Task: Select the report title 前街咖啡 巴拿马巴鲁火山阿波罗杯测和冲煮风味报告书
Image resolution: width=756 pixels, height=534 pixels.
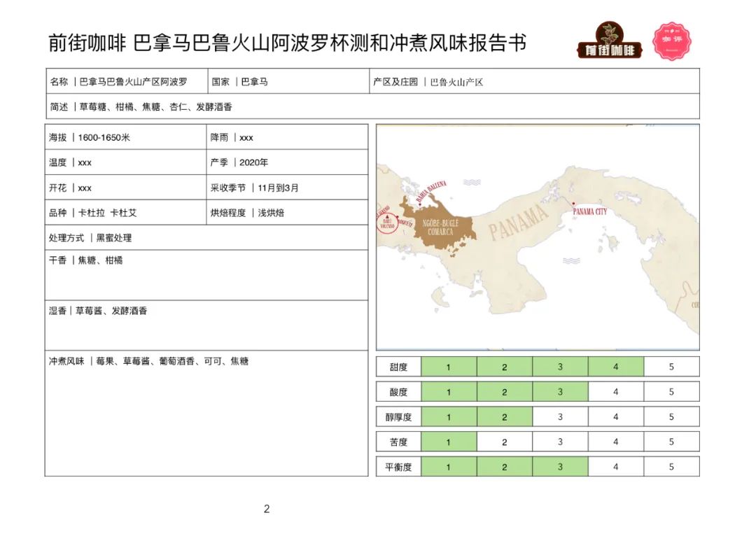Action: 288,43
